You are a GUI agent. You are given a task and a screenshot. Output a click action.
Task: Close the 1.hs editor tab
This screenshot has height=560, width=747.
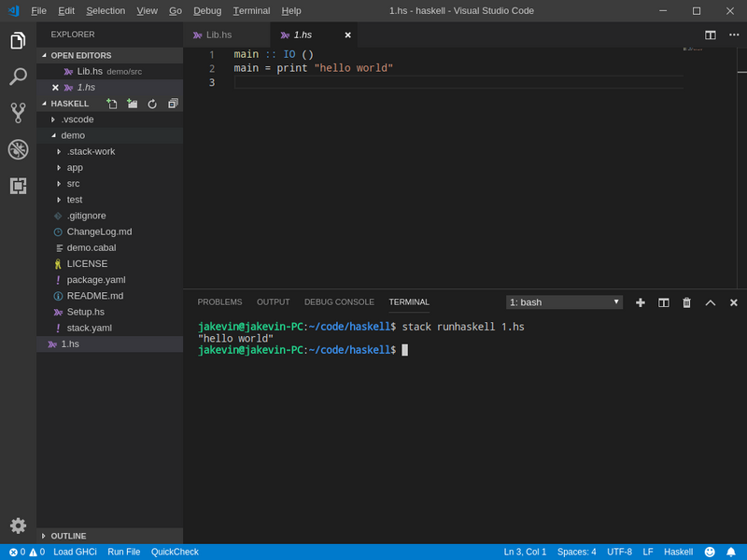pos(347,35)
